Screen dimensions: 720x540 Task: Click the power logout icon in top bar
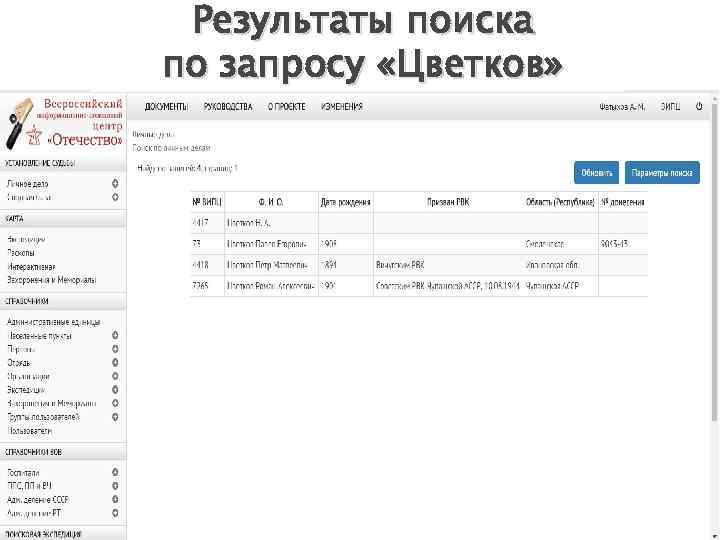[x=699, y=106]
